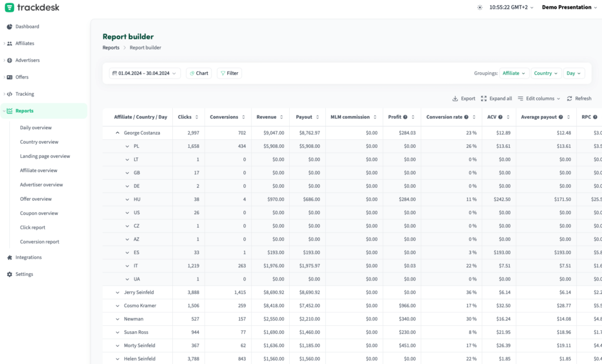Click the Filter button
Image resolution: width=602 pixels, height=364 pixels.
pos(229,73)
